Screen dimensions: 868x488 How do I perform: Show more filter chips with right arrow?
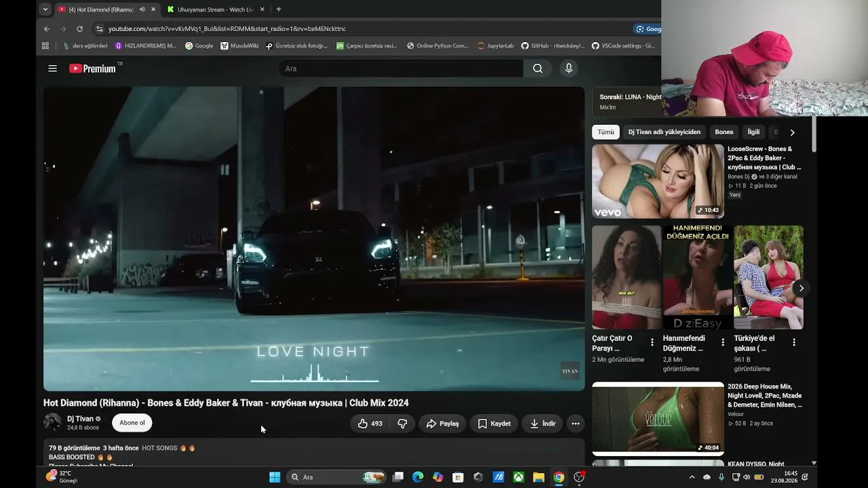coord(792,132)
